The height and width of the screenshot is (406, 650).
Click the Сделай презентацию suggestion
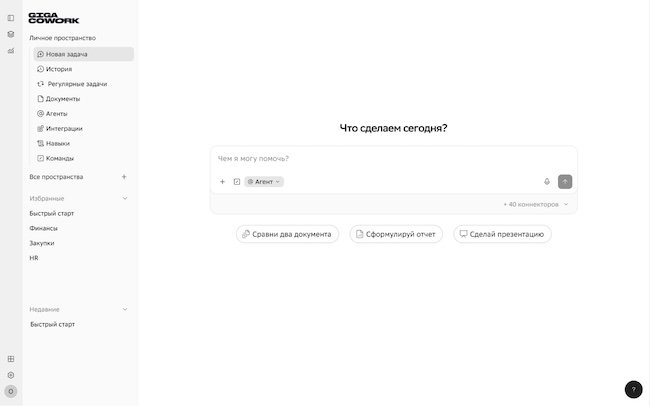502,234
